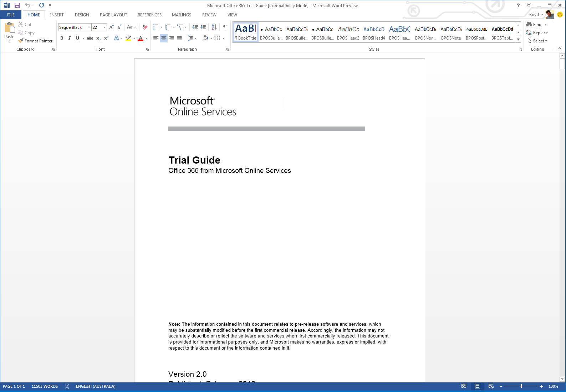566x392 pixels.
Task: Switch to the DESIGN tab
Action: click(x=82, y=15)
